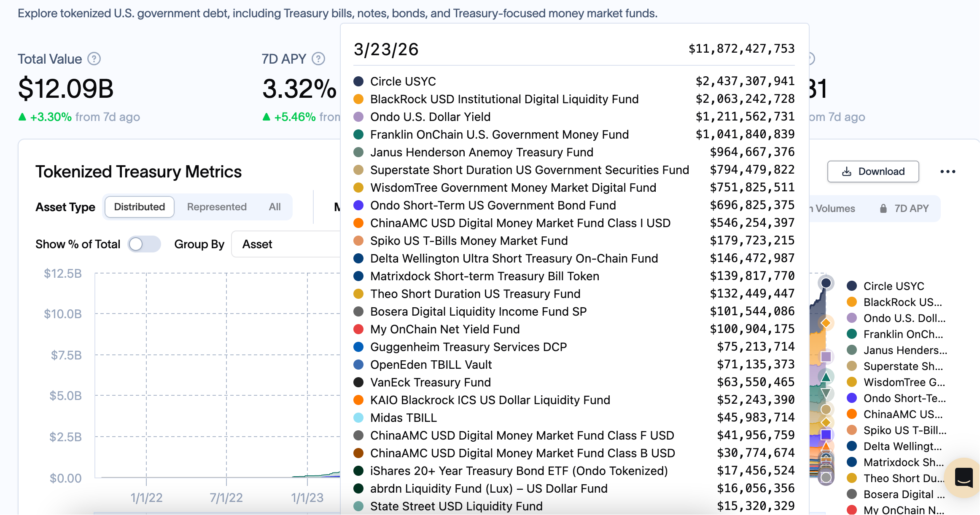Image resolution: width=980 pixels, height=515 pixels.
Task: Click the Circle USYC chart point marker
Action: click(x=826, y=283)
